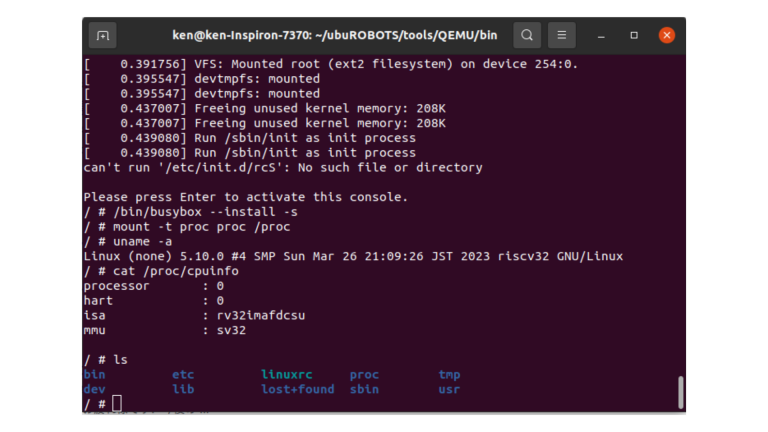Image resolution: width=768 pixels, height=432 pixels.
Task: Click the window title ken@ken-Inspiron-7370
Action: click(x=334, y=35)
